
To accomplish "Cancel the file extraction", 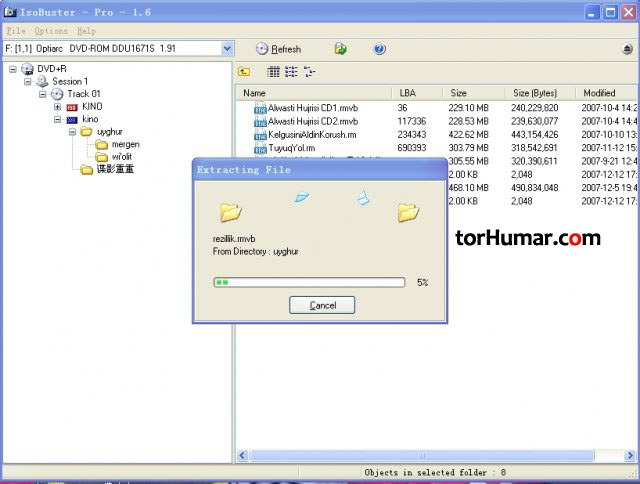I will pyautogui.click(x=322, y=305).
